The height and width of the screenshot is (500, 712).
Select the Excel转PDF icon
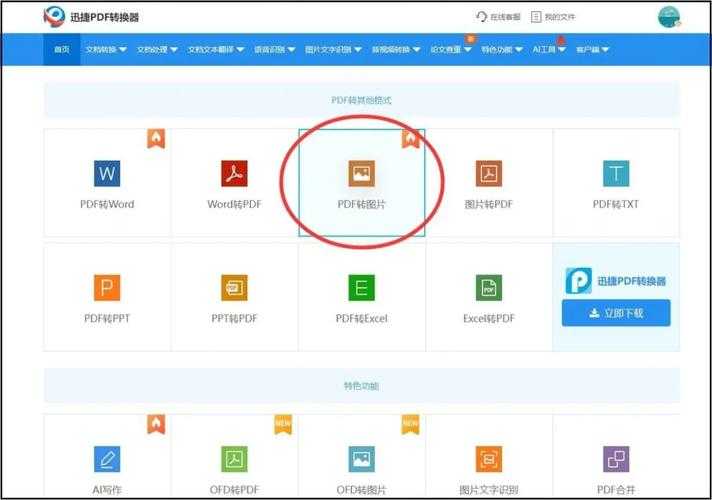[489, 287]
